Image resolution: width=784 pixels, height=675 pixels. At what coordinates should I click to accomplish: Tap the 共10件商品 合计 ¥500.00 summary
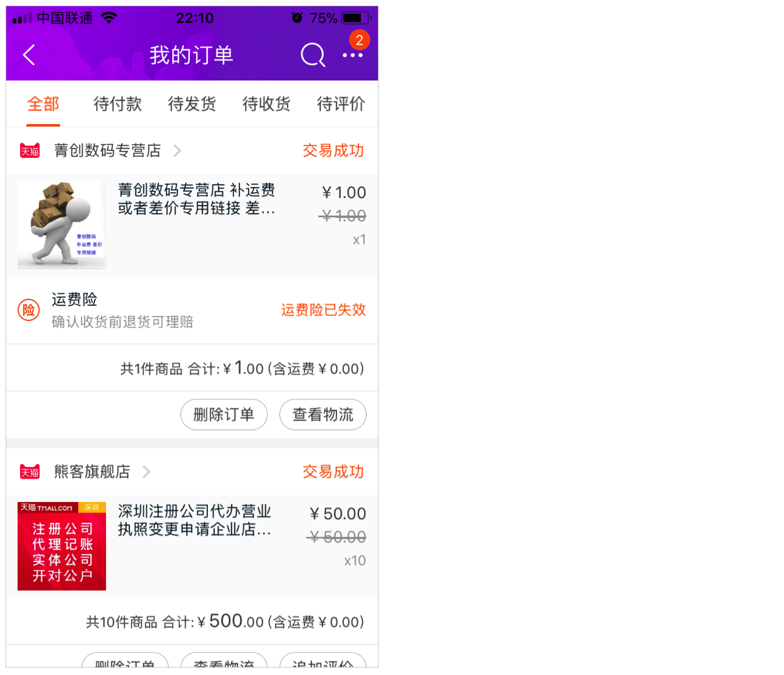click(x=225, y=621)
